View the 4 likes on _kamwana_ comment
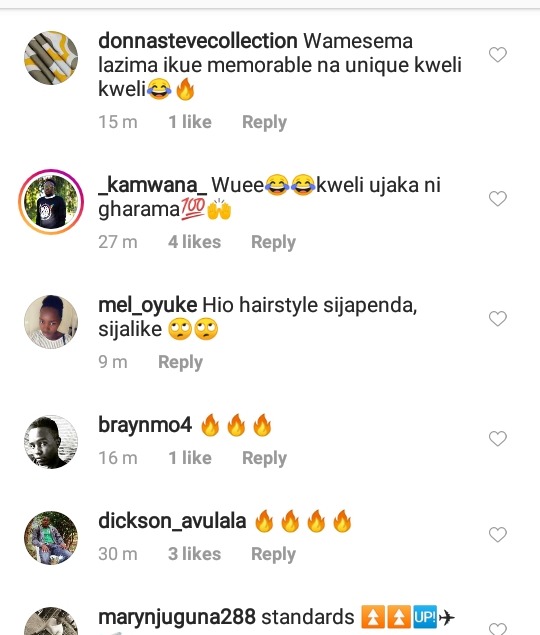 coord(194,242)
